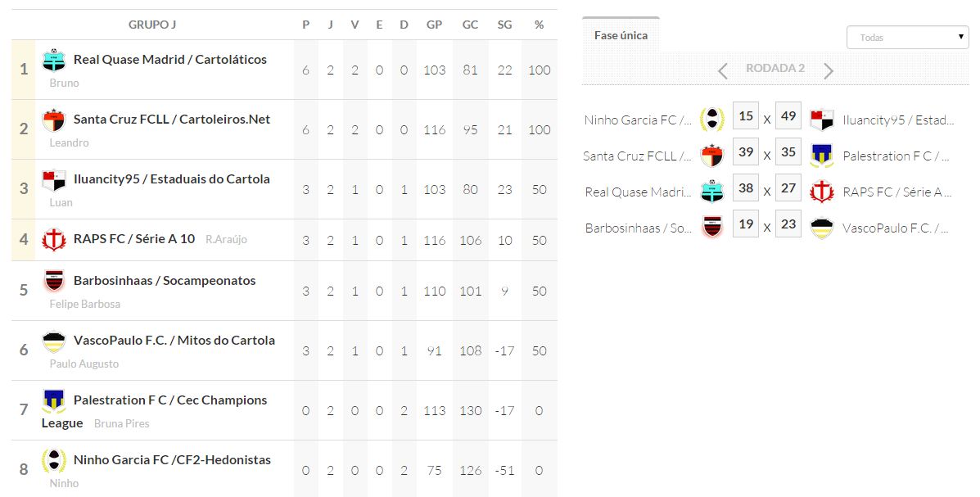The height and width of the screenshot is (497, 980).
Task: Click RAPS FC crest in standings table
Action: [x=54, y=239]
